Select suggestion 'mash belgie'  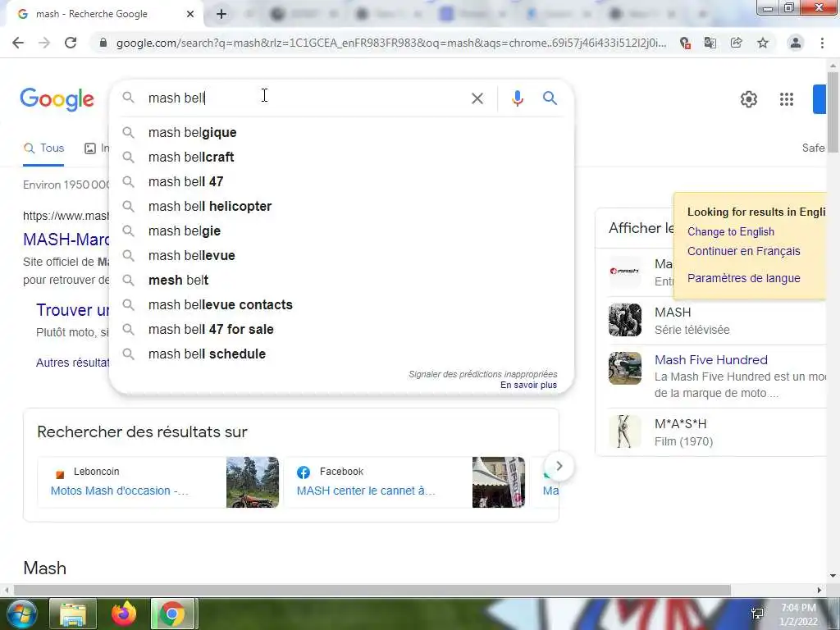pos(341,231)
